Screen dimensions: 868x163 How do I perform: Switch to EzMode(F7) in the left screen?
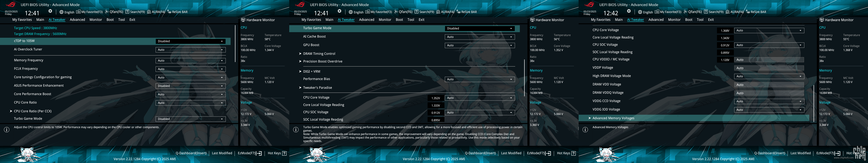(x=250, y=153)
